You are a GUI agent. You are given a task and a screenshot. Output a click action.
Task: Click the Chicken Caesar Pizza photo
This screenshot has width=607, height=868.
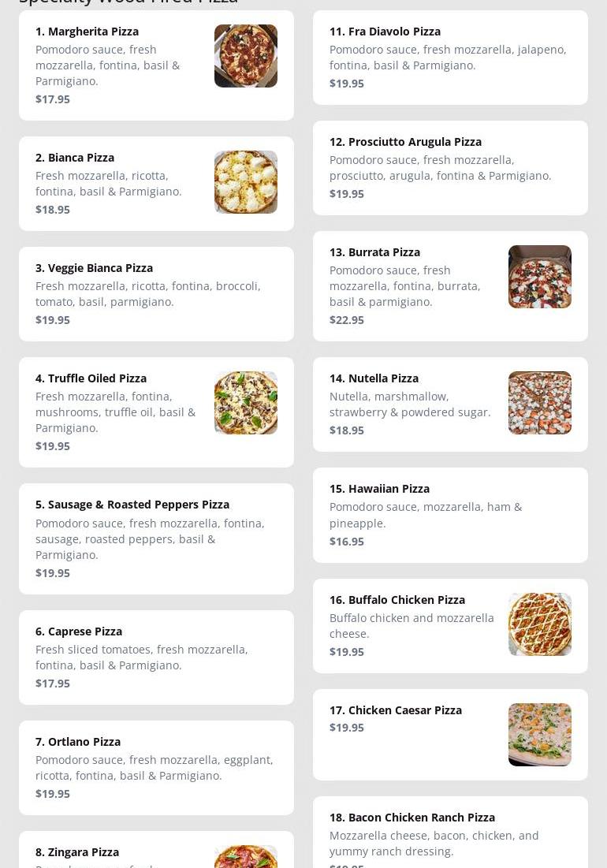(539, 735)
